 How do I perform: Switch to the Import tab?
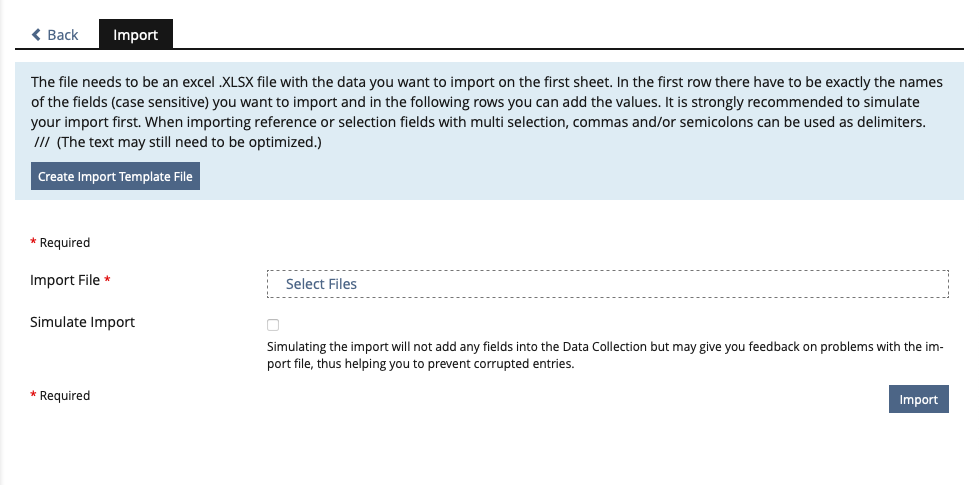[x=135, y=35]
